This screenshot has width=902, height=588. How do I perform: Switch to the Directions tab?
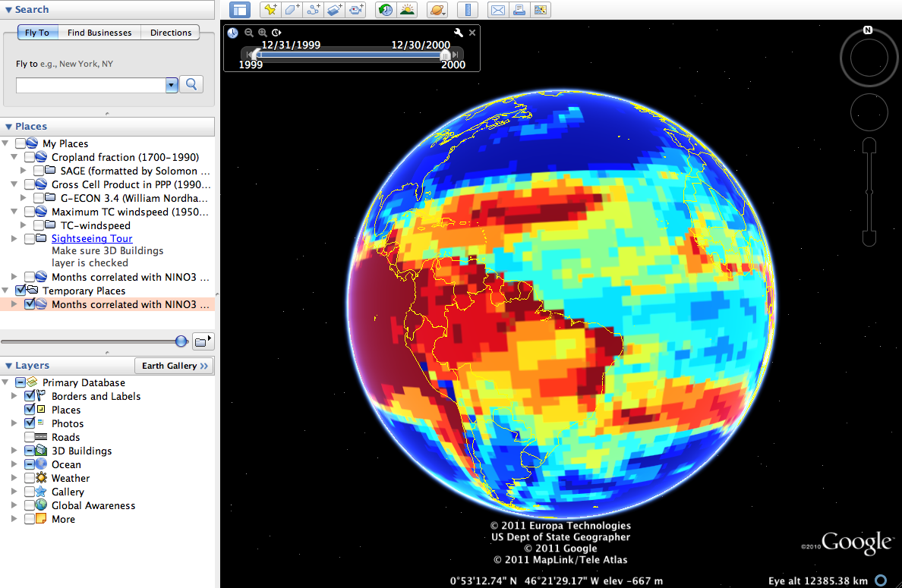tap(170, 33)
